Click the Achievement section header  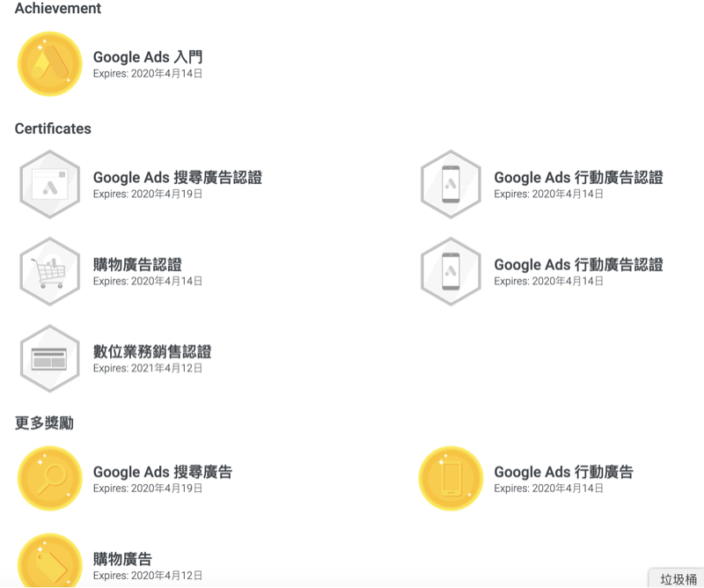[x=58, y=9]
